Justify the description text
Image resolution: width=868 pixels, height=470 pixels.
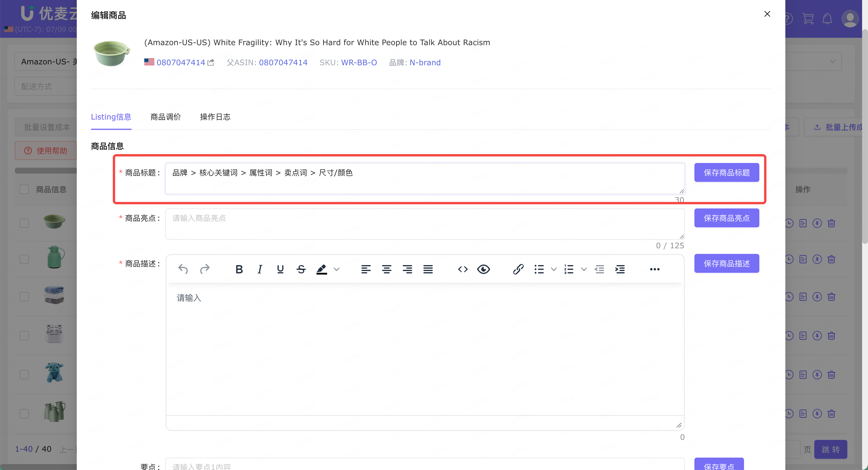[x=428, y=269]
